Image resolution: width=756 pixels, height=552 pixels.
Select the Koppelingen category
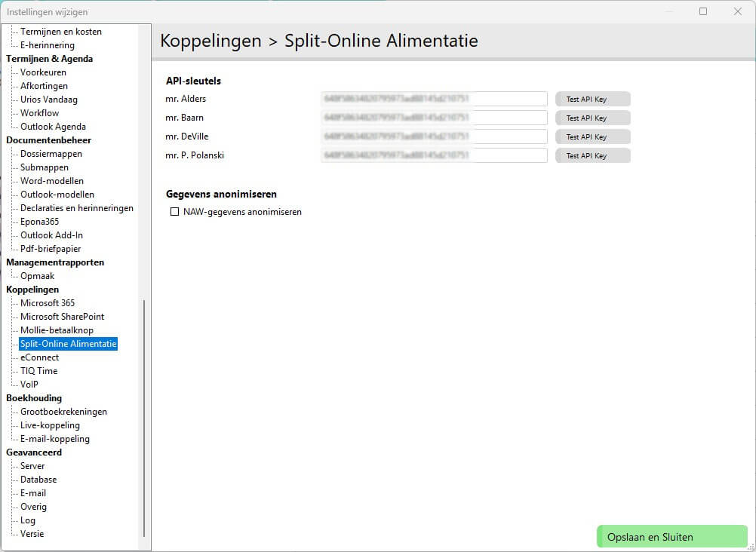click(32, 290)
